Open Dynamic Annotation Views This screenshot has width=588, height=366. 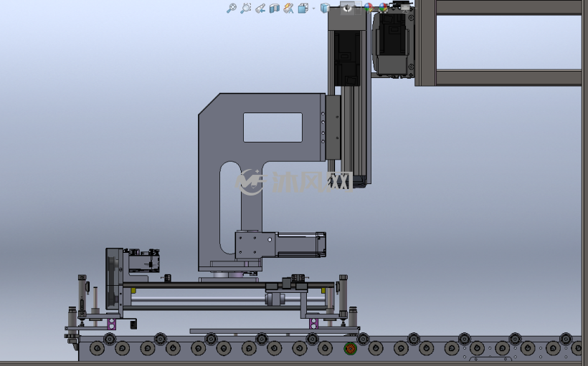coord(289,9)
